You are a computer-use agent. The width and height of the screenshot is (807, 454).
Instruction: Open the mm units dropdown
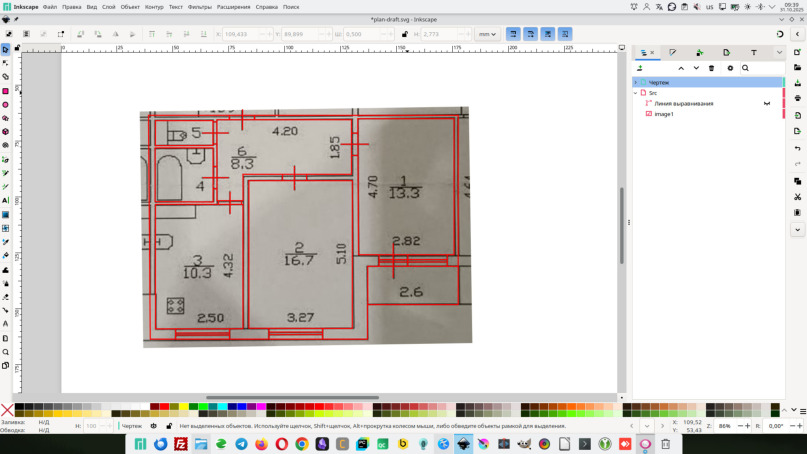[x=487, y=34]
